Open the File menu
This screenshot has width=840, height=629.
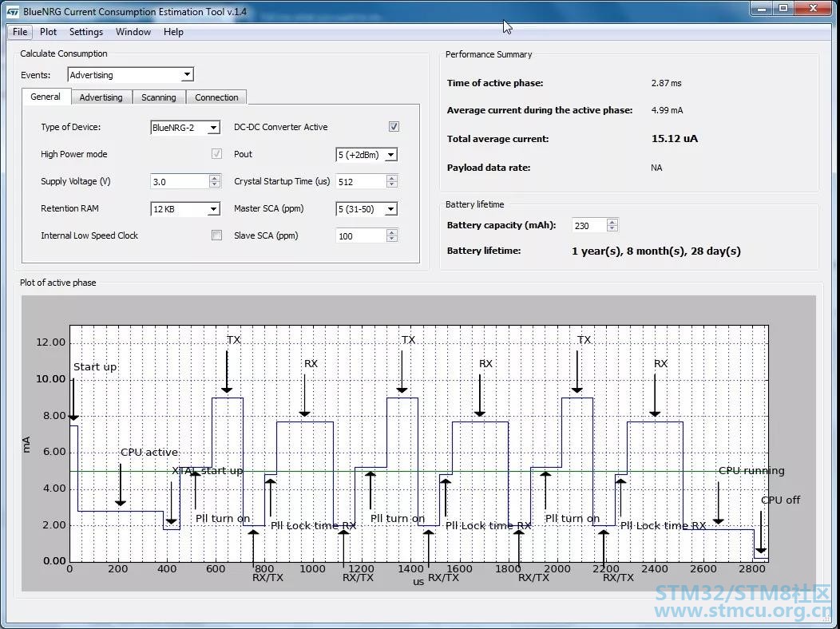pyautogui.click(x=20, y=32)
